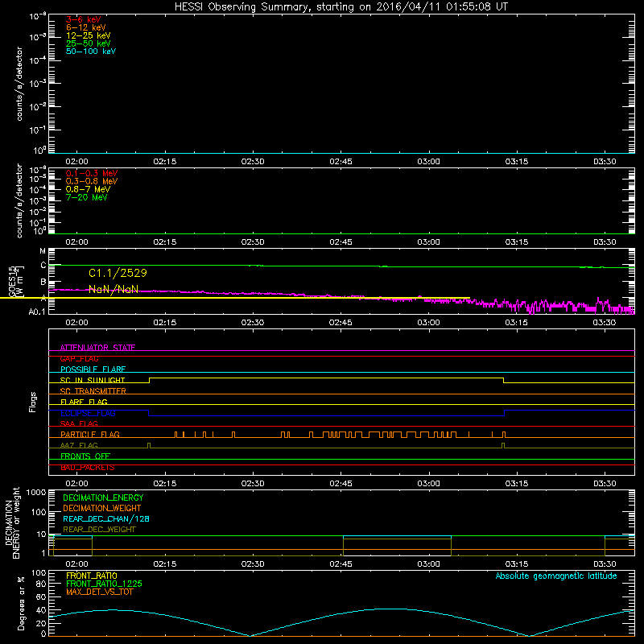Click the 0.3-0.8 MeV legend label
Image resolution: width=644 pixels, height=644 pixels.
(x=92, y=181)
